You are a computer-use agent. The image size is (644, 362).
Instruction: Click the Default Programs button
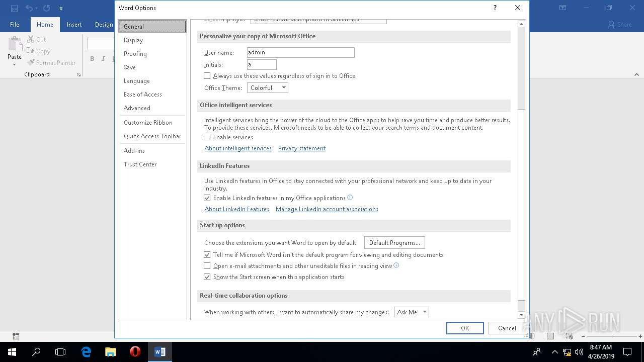[394, 243]
